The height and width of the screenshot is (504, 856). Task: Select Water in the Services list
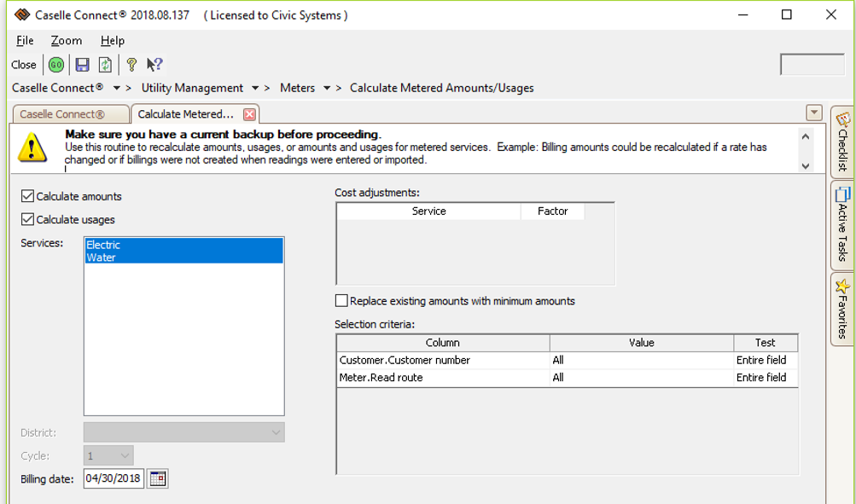pyautogui.click(x=184, y=258)
